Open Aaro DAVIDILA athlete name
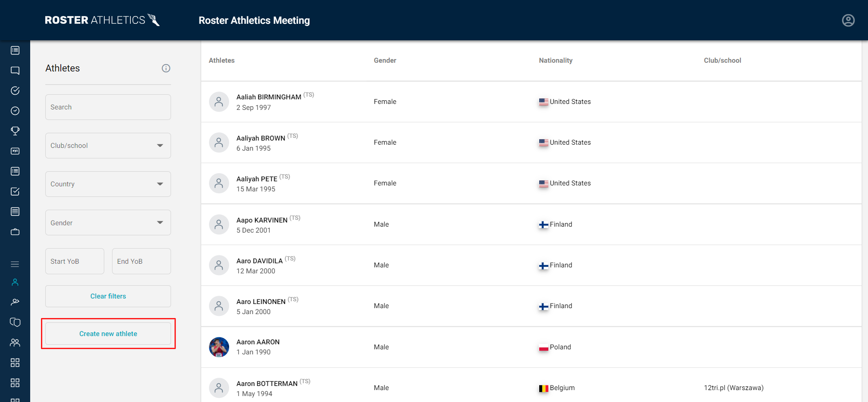Screen dimensions: 868x402 tap(259, 261)
